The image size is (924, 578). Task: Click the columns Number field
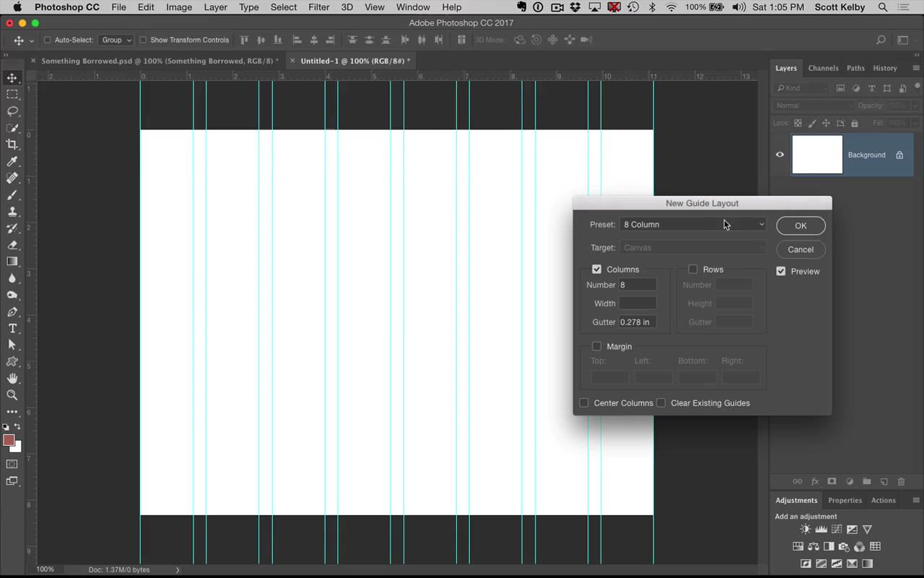coord(637,285)
